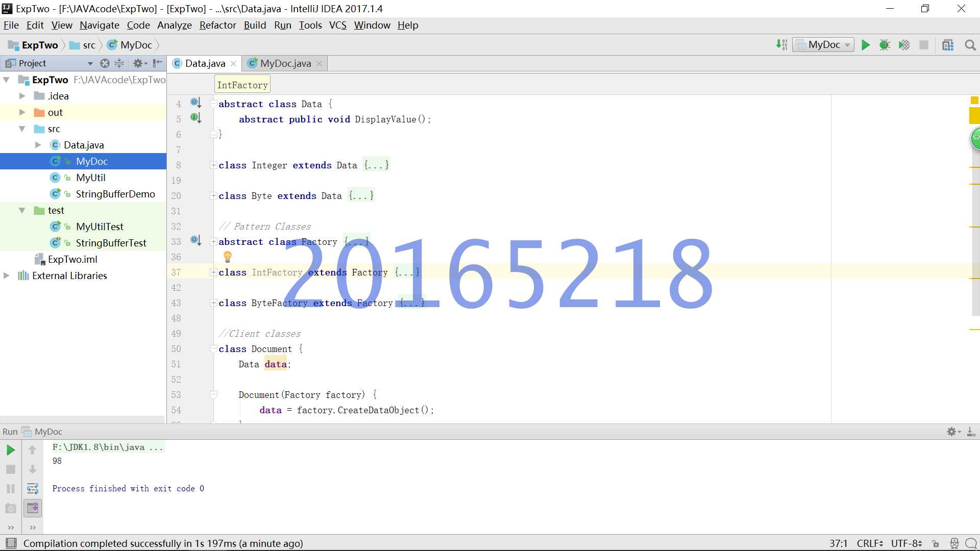Image resolution: width=980 pixels, height=551 pixels.
Task: Click the stop button in top toolbar
Action: [924, 45]
